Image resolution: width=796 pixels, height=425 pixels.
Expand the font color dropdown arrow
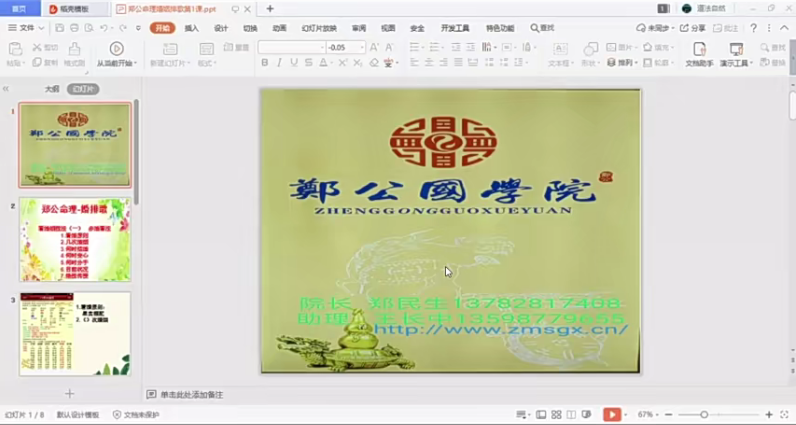click(332, 63)
